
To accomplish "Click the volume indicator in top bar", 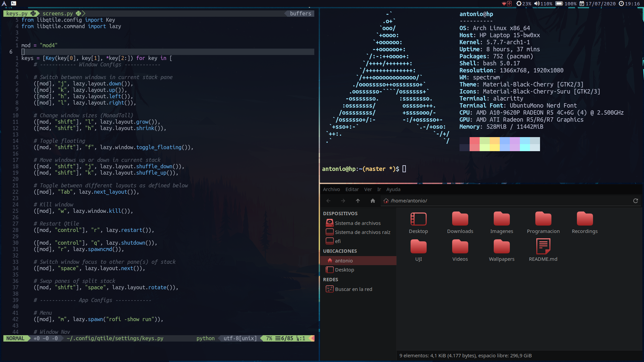I will (x=543, y=4).
